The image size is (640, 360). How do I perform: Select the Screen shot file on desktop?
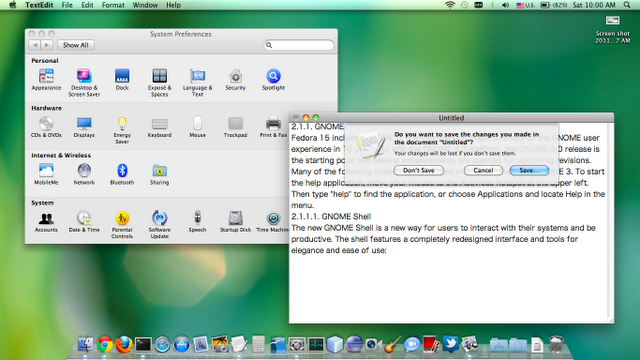(613, 29)
